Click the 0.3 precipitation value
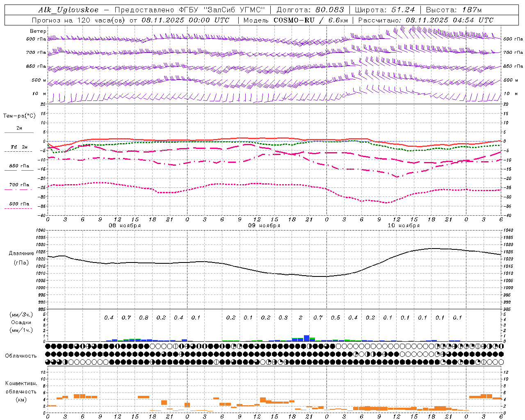525x420 pixels. [283, 318]
